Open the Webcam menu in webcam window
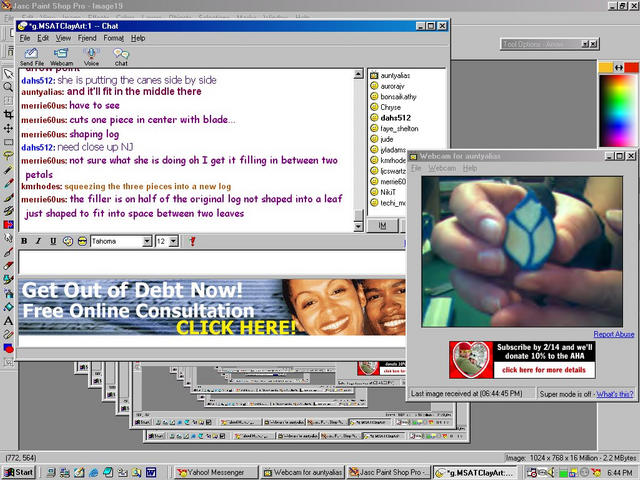 (442, 168)
